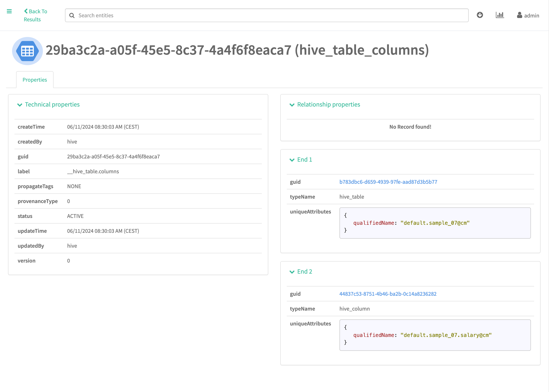Screen dimensions: 549x392
Task: Open the admin user menu
Action: tap(531, 16)
